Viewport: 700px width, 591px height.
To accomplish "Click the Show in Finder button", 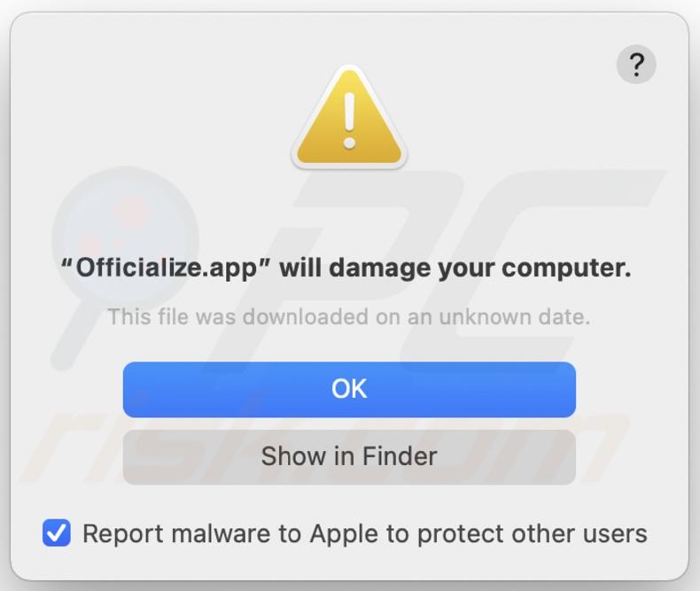I will [349, 456].
